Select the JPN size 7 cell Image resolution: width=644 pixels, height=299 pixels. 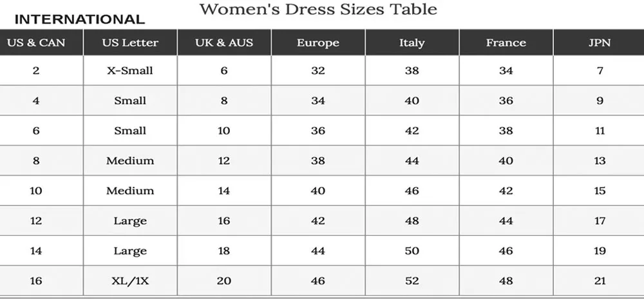[600, 70]
